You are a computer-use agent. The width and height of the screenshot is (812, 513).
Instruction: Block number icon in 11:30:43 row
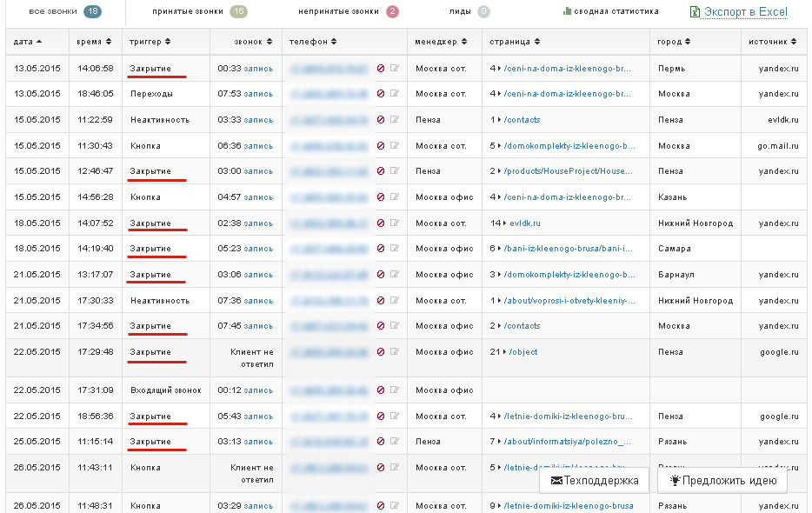(381, 146)
